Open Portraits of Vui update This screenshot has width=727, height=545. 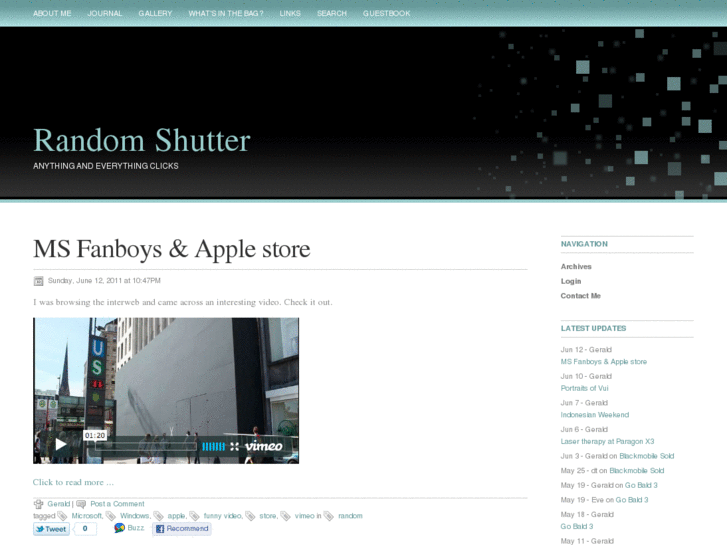point(584,388)
